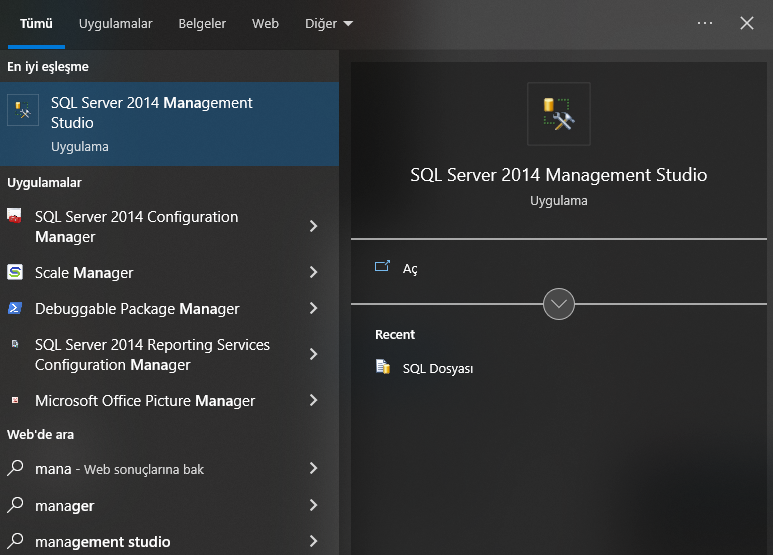Screen dimensions: 773x555
Task: Click the SQL Server 2014 Management Studio preview title
Action: [559, 175]
